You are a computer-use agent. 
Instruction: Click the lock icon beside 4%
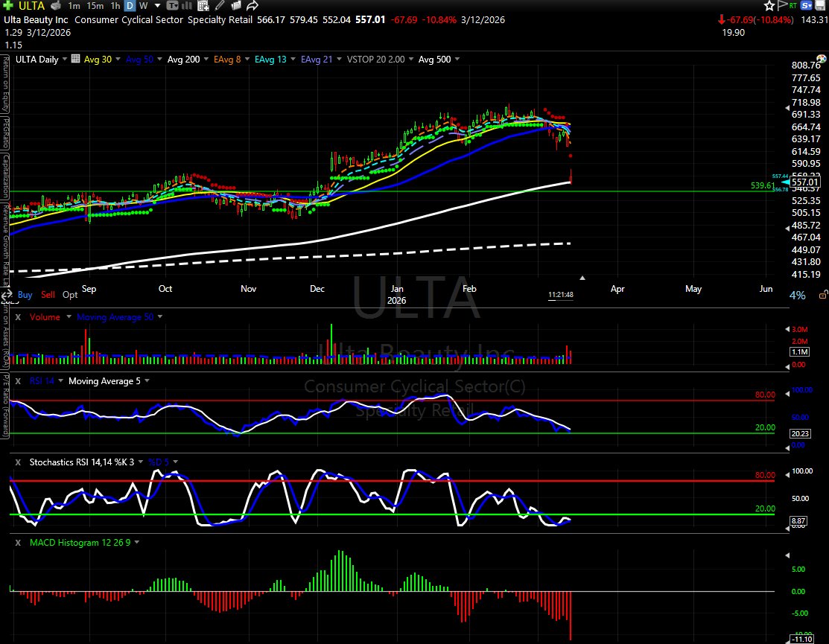tap(823, 295)
